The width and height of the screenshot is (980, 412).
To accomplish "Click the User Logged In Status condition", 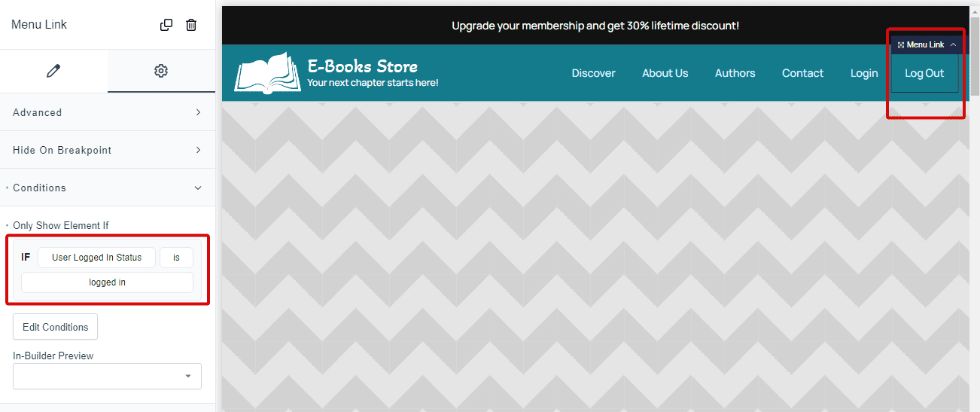I will [x=96, y=258].
